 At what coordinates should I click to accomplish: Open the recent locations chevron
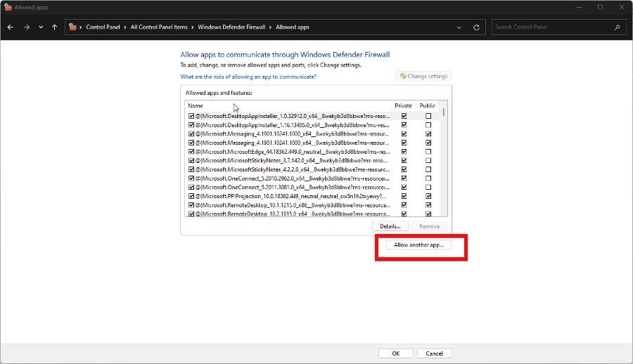pos(41,27)
